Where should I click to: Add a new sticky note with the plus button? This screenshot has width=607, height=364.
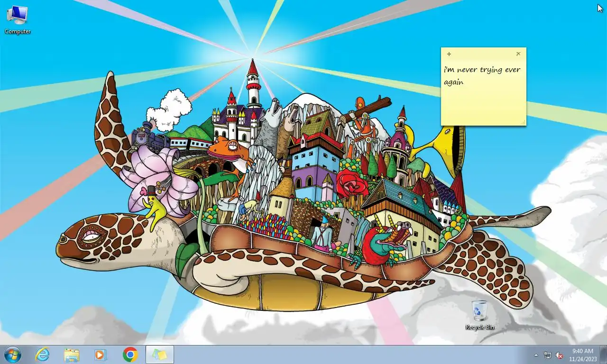[449, 54]
